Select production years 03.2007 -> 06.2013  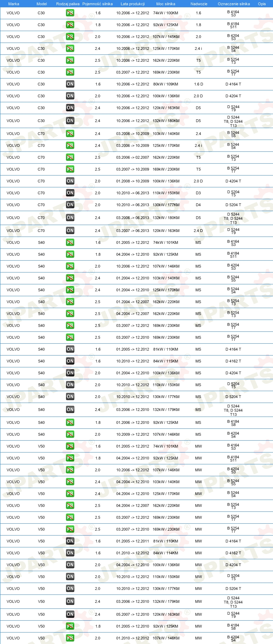[x=133, y=231]
